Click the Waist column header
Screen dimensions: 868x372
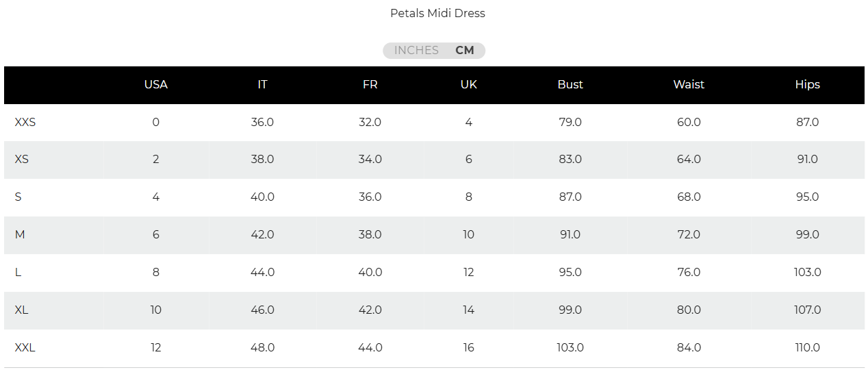click(689, 85)
